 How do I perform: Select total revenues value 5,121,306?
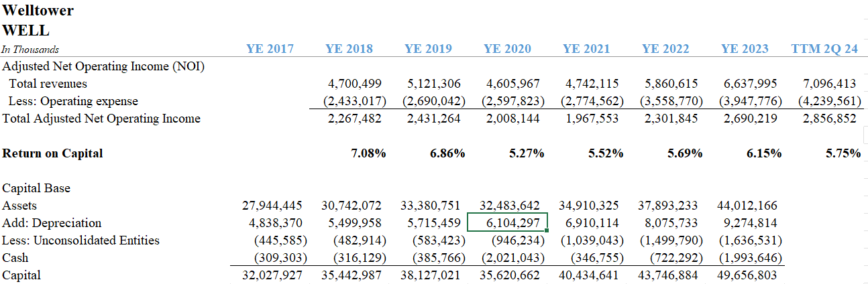(434, 84)
